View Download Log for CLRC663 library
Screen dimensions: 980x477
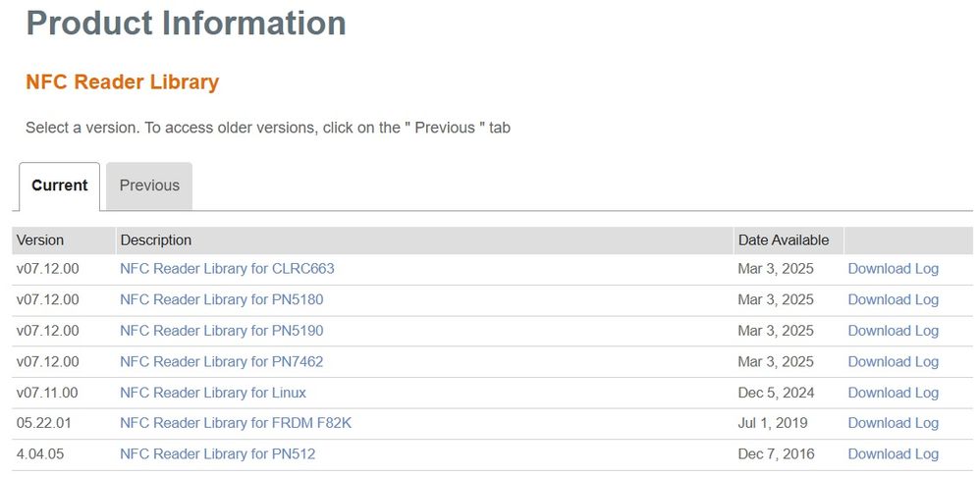pos(893,269)
